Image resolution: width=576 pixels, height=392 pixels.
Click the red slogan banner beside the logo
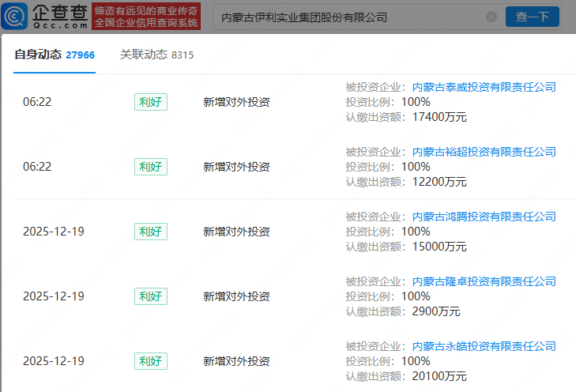(x=145, y=17)
